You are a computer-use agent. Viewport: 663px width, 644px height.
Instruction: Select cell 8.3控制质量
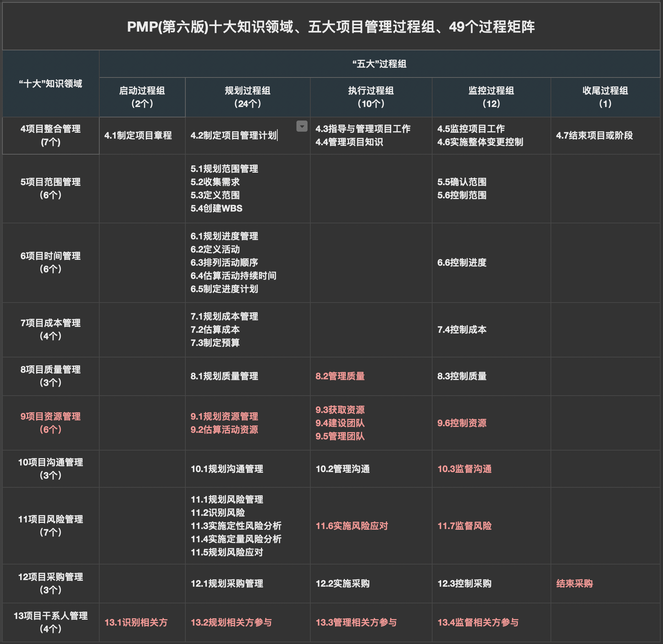491,376
